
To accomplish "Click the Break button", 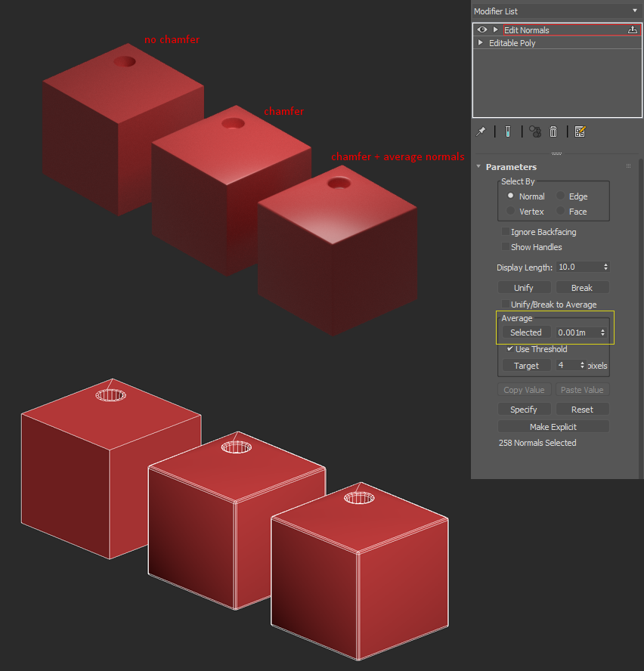I will pyautogui.click(x=582, y=288).
